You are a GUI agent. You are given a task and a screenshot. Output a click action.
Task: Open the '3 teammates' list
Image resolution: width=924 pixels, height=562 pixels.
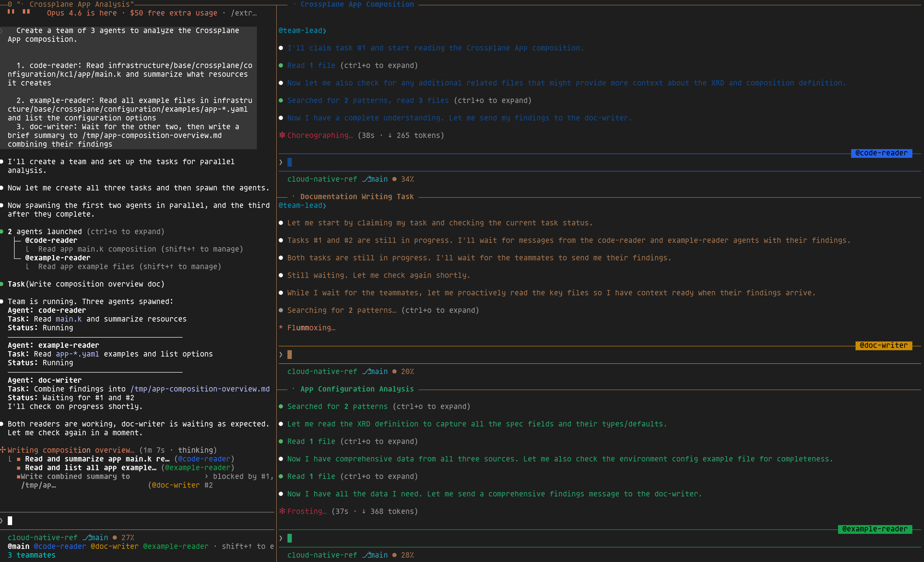coord(31,555)
